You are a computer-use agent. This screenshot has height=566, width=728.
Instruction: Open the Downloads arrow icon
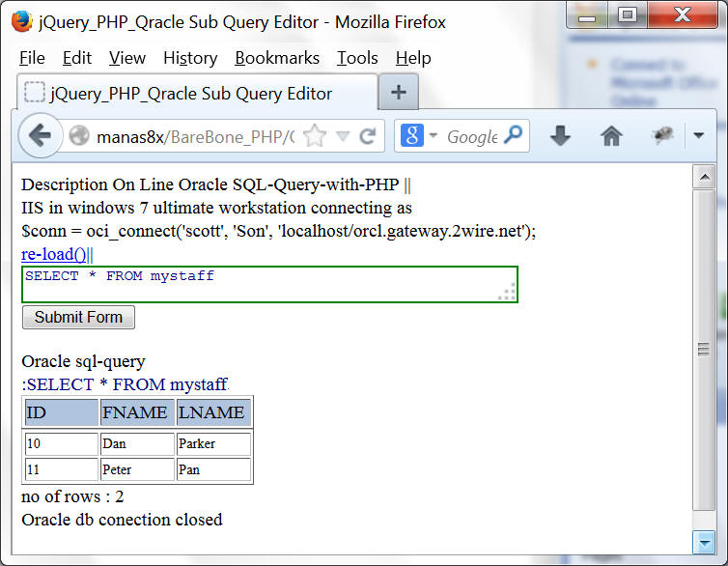tap(560, 135)
